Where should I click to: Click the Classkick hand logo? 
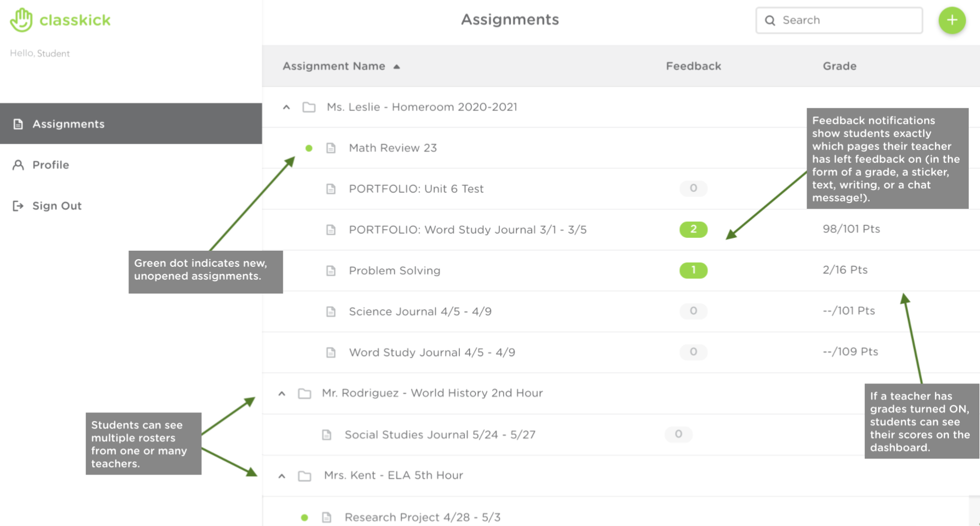pyautogui.click(x=21, y=20)
